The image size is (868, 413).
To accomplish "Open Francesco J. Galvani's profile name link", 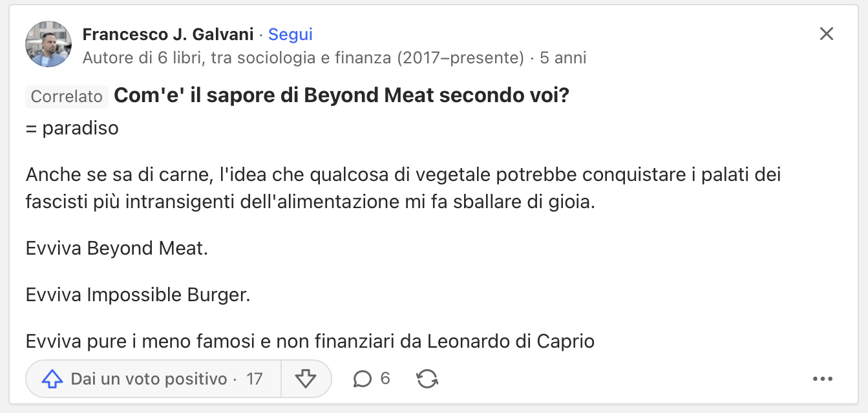I will point(168,34).
